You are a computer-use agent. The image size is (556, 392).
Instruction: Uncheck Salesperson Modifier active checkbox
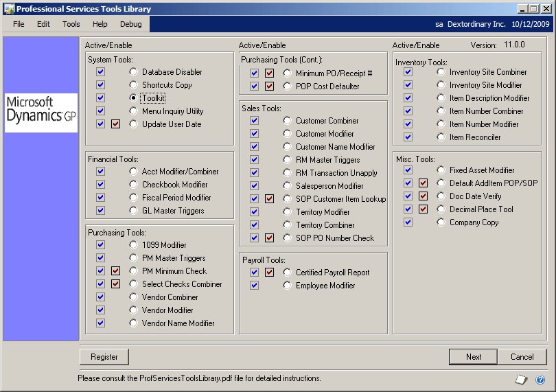click(x=254, y=186)
